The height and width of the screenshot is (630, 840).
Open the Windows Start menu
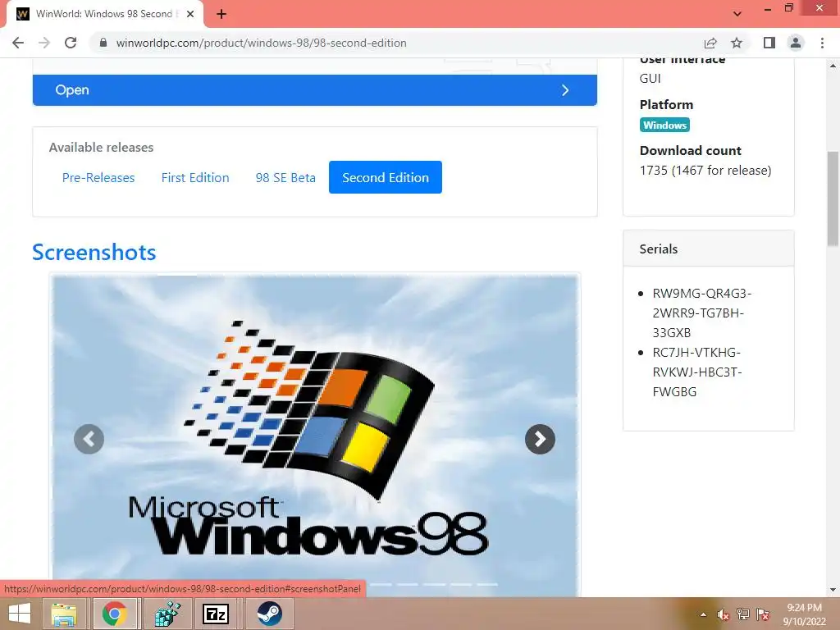[20, 614]
